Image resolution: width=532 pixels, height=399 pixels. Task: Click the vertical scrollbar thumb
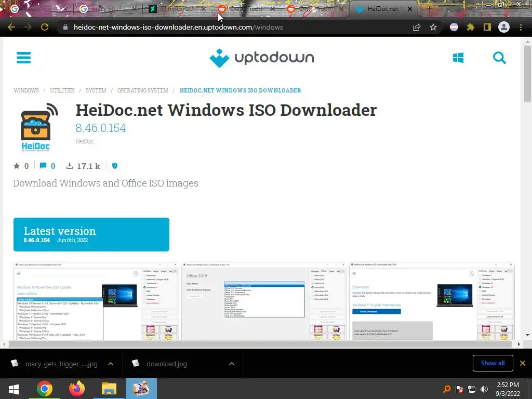(527, 73)
